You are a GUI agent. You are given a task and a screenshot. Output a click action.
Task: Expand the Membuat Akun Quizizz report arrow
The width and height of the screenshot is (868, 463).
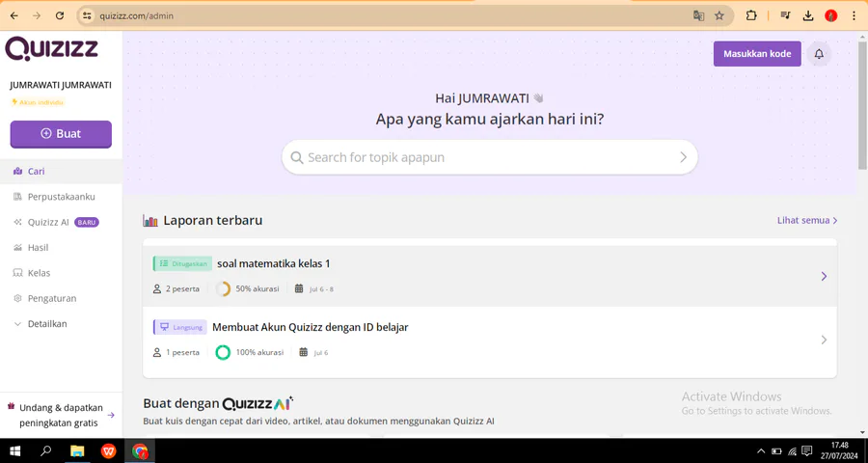(823, 340)
